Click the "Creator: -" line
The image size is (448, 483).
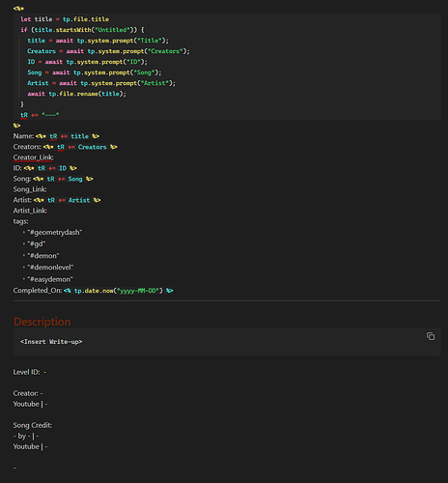click(x=28, y=393)
